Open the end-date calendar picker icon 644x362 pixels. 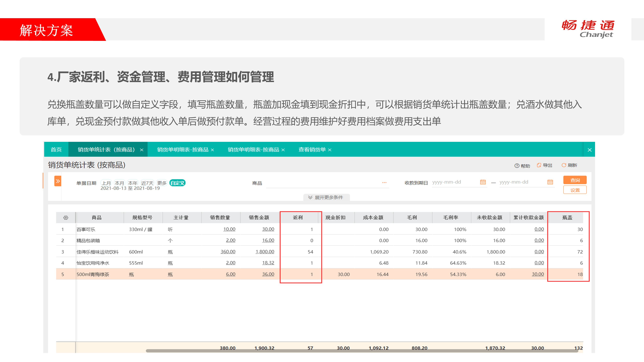click(x=550, y=182)
